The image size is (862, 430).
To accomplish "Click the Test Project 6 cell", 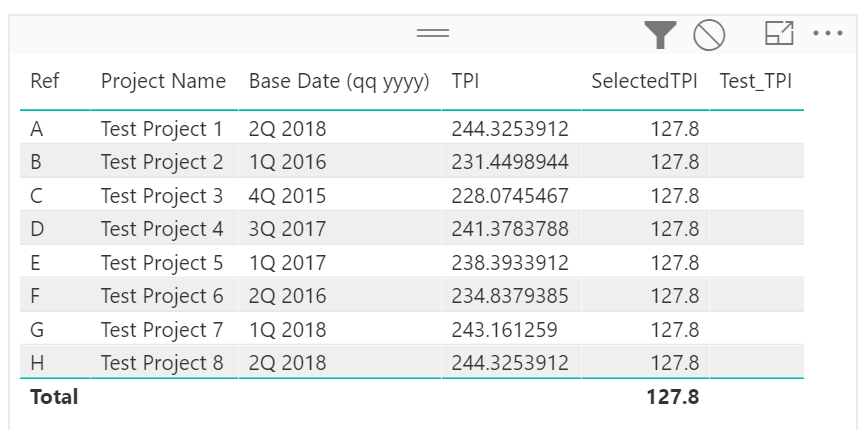I will click(162, 296).
